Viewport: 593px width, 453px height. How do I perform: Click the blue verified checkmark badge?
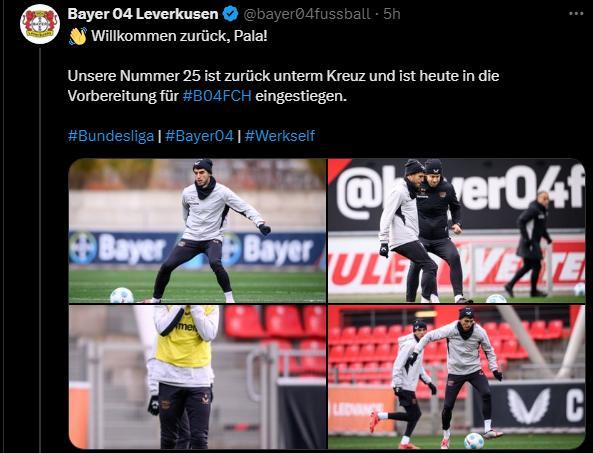(x=230, y=14)
